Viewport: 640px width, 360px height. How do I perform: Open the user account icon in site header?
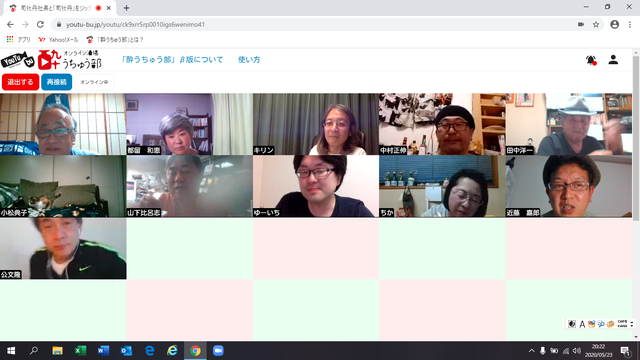613,60
